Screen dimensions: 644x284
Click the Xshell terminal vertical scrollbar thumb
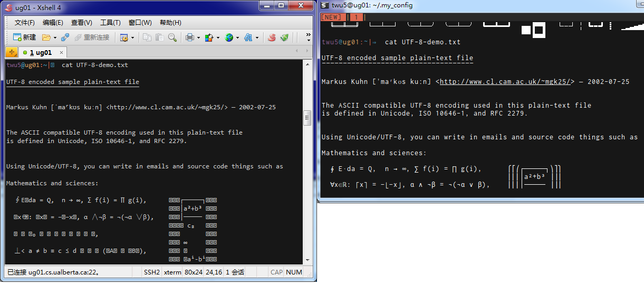click(307, 118)
